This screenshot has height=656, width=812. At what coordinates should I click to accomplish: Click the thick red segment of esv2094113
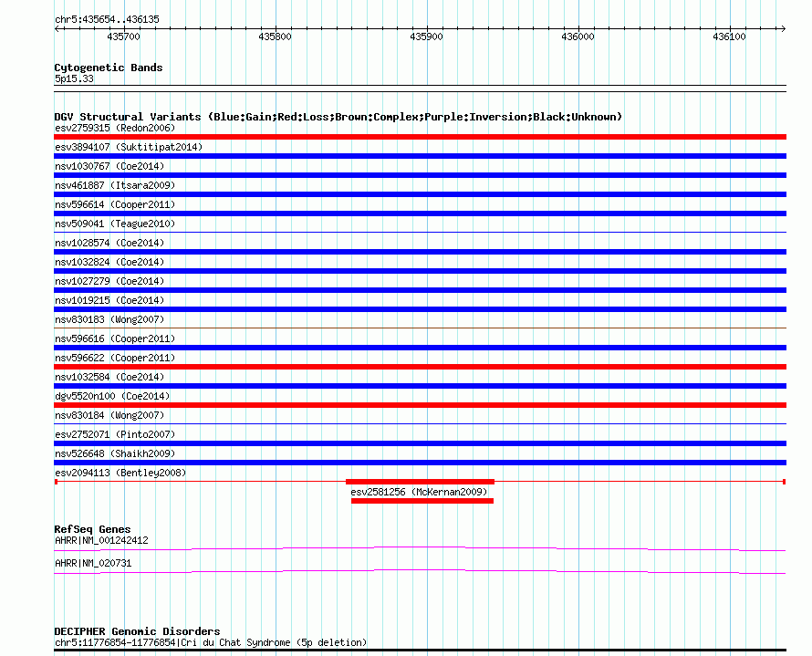tap(420, 482)
